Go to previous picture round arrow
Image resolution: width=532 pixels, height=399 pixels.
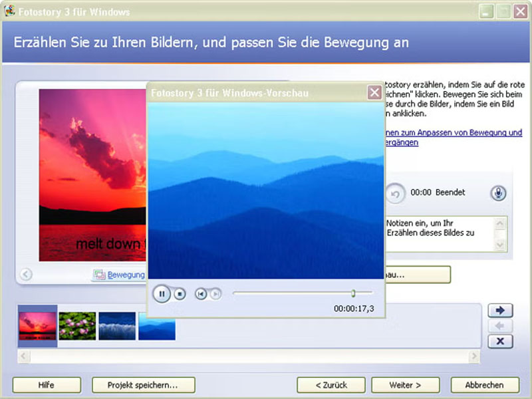(26, 274)
